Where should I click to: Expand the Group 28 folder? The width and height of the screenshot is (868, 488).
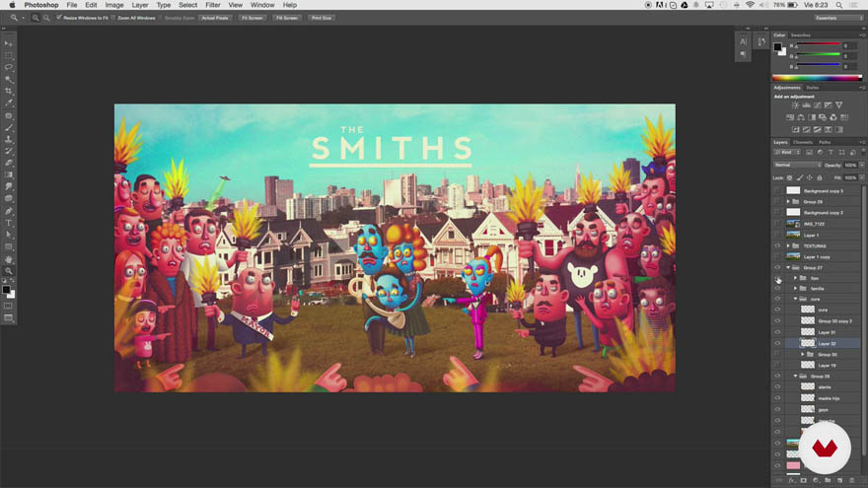point(788,201)
